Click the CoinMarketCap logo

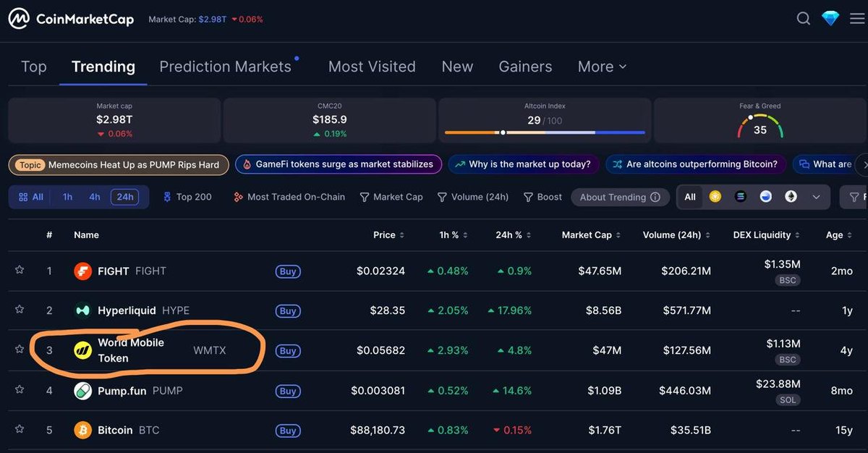[x=71, y=19]
